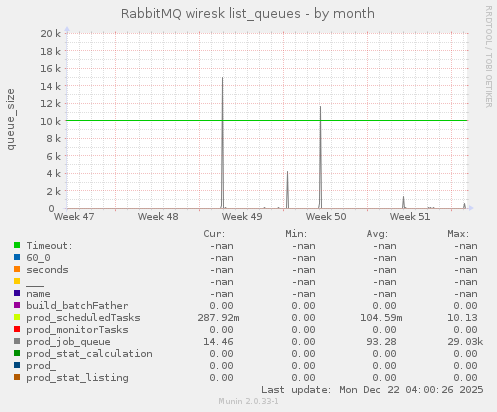497x412 pixels.
Task: Click the dark green prod_stat_calculation swatch
Action: (17, 353)
